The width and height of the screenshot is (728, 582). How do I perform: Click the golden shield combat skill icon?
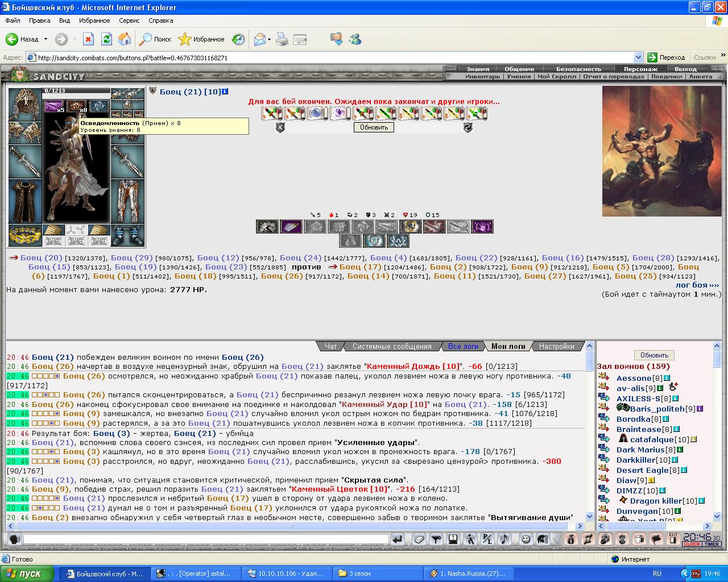tap(411, 227)
